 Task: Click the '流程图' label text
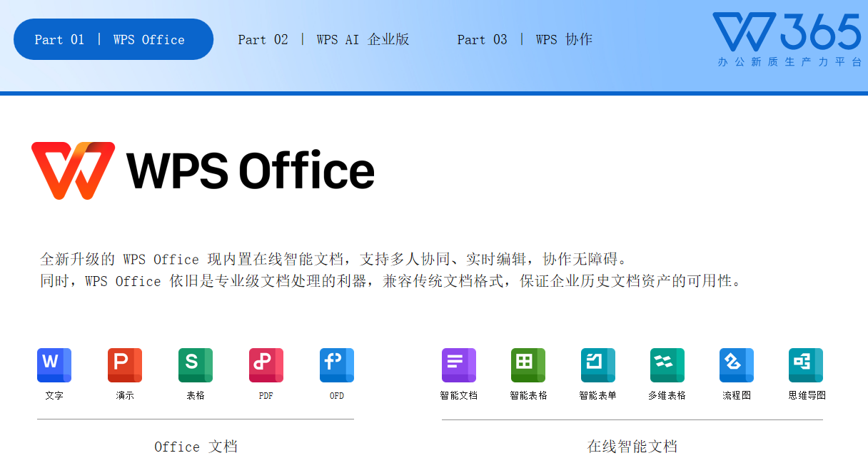click(x=737, y=395)
